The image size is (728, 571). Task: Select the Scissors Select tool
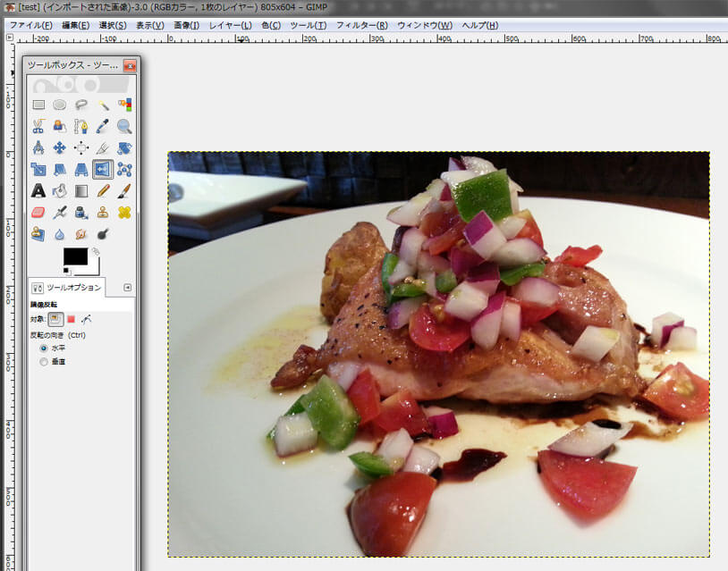click(x=38, y=126)
